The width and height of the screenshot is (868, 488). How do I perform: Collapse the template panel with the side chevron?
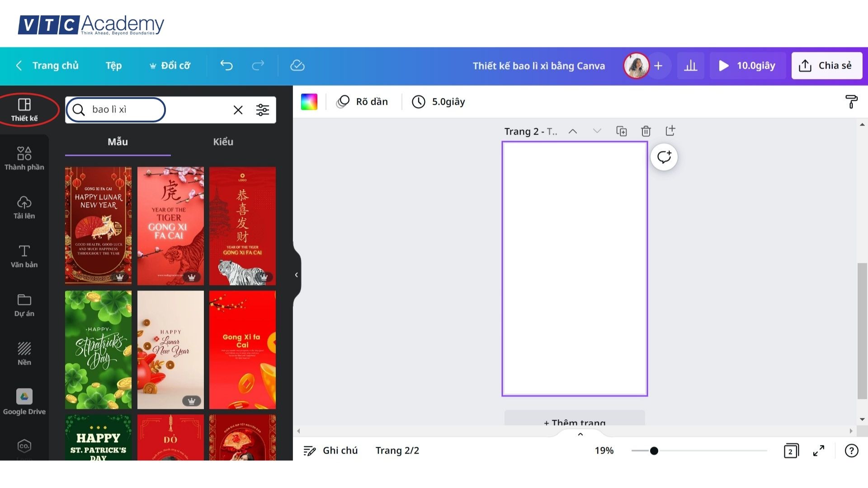[297, 274]
